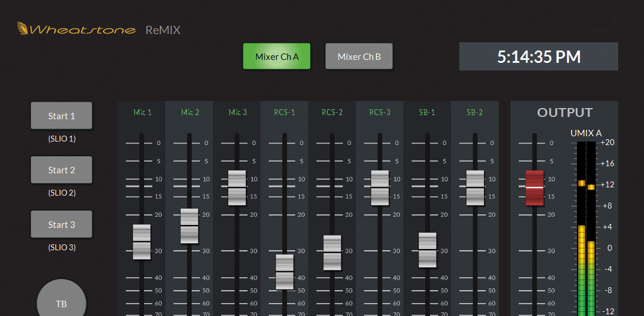Screen dimensions: 644x316
Task: Select the Mic 2 fader knob
Action: [189, 226]
